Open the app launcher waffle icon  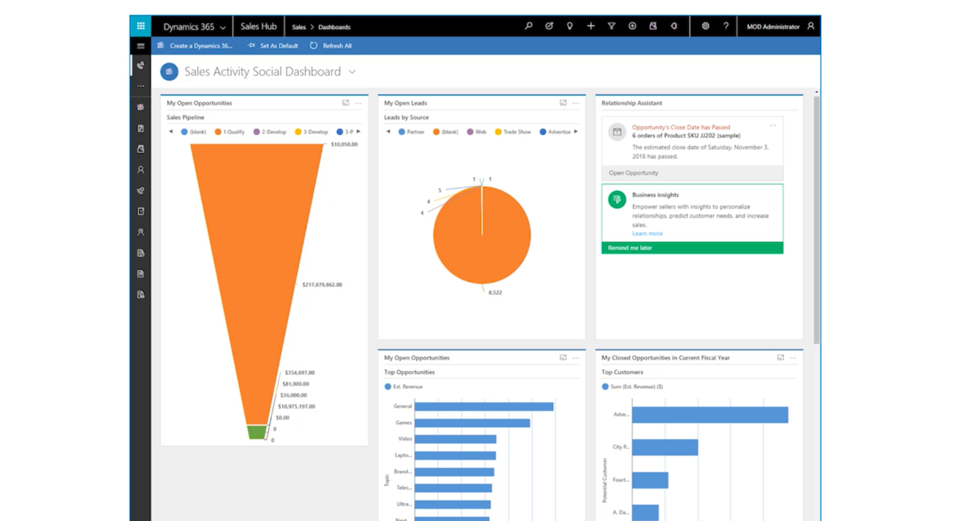click(141, 26)
